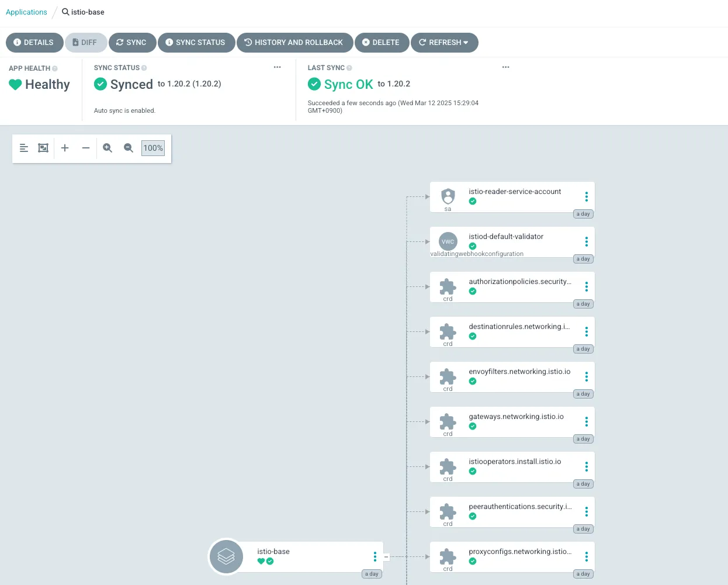
Task: Select the destinationrules.networking crd puzzle icon
Action: (448, 331)
